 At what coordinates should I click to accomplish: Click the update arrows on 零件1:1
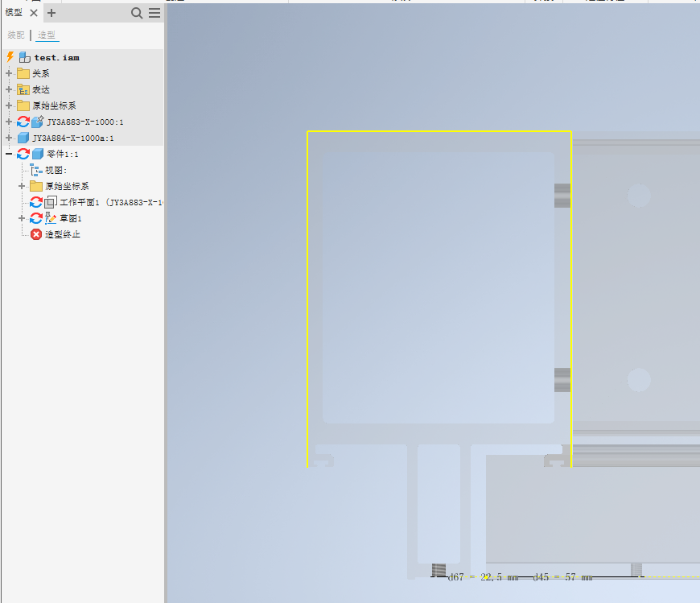click(x=23, y=154)
